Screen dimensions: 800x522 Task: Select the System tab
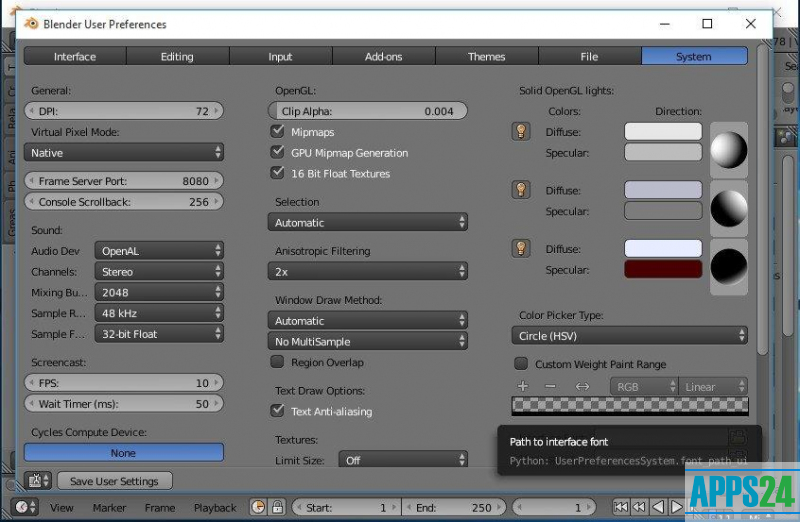pyautogui.click(x=694, y=56)
